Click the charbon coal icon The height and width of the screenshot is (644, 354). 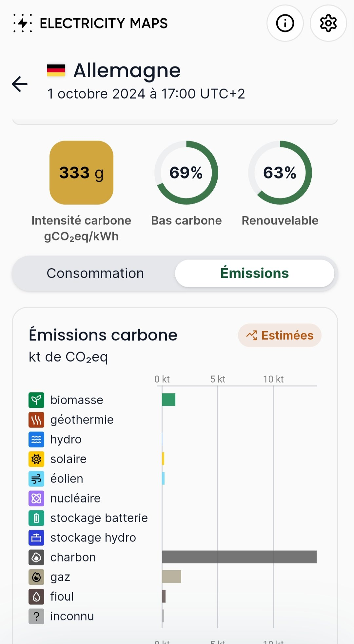(x=36, y=557)
